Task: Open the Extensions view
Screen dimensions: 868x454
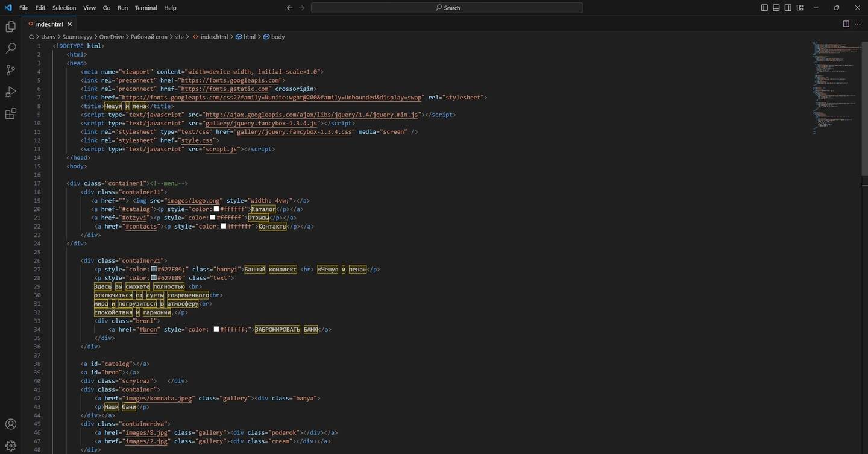Action: [10, 114]
